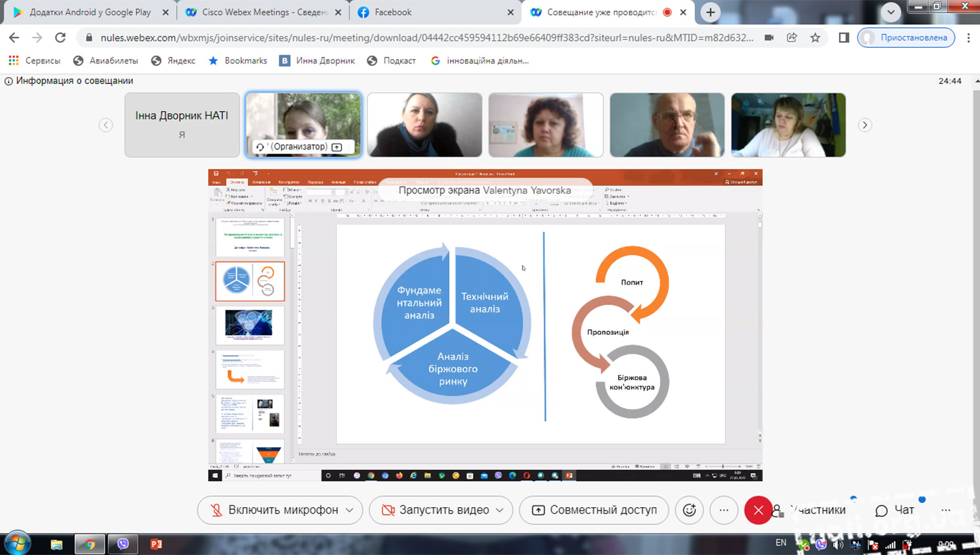The height and width of the screenshot is (555, 980).
Task: Open Chrome tab search dropdown
Action: (891, 12)
